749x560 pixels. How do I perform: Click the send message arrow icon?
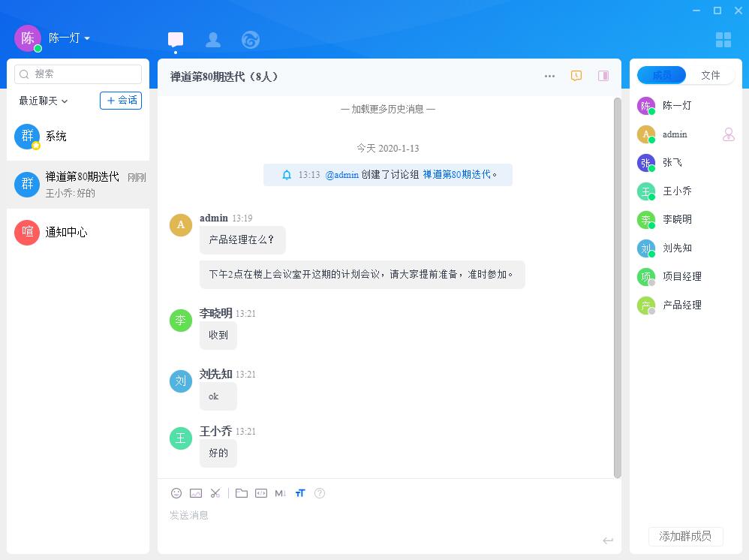608,540
